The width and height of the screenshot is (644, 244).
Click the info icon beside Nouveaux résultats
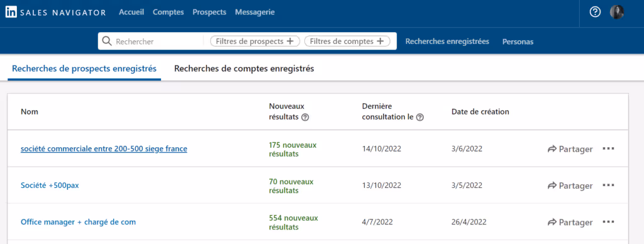coord(305,117)
